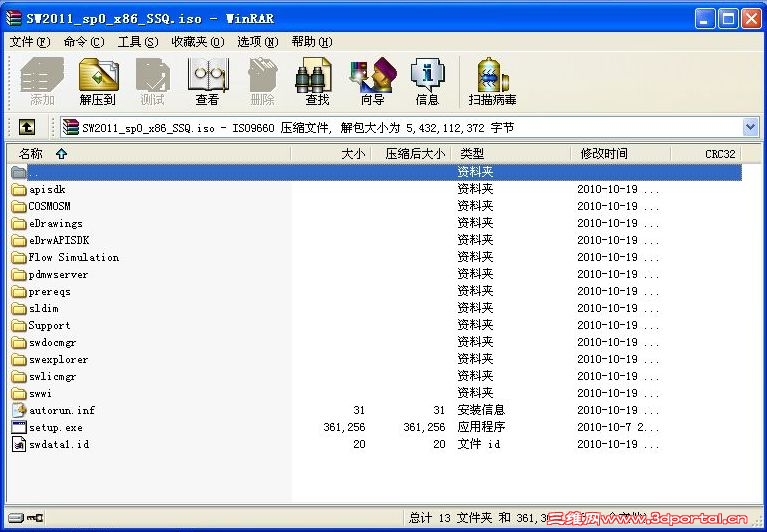767x532 pixels.
Task: Click the apisdk folder icon
Action: (19, 189)
